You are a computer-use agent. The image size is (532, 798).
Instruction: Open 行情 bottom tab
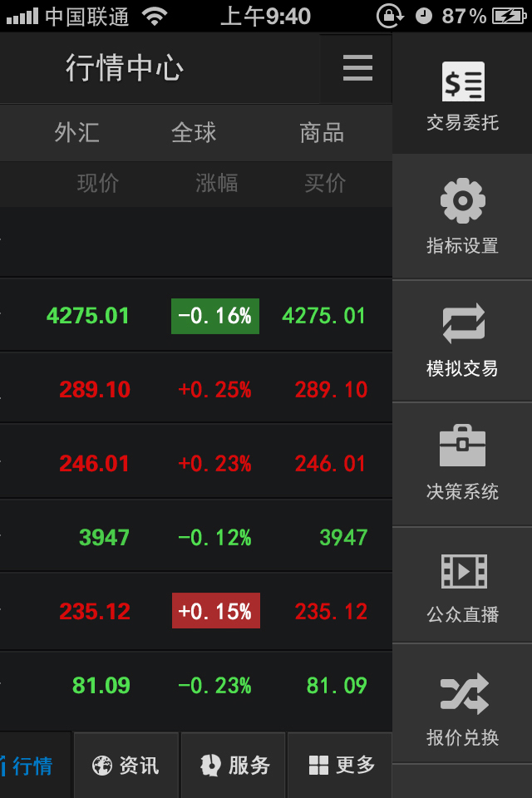click(x=36, y=766)
